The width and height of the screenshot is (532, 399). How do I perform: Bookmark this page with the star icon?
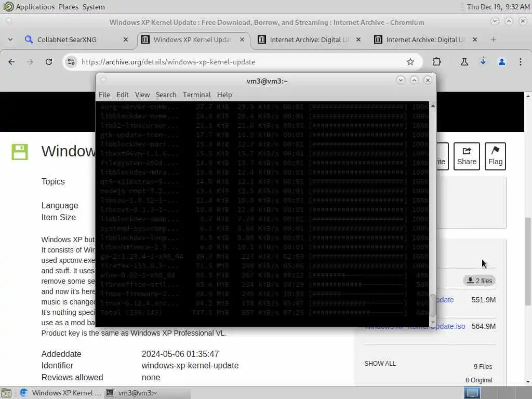click(x=410, y=62)
